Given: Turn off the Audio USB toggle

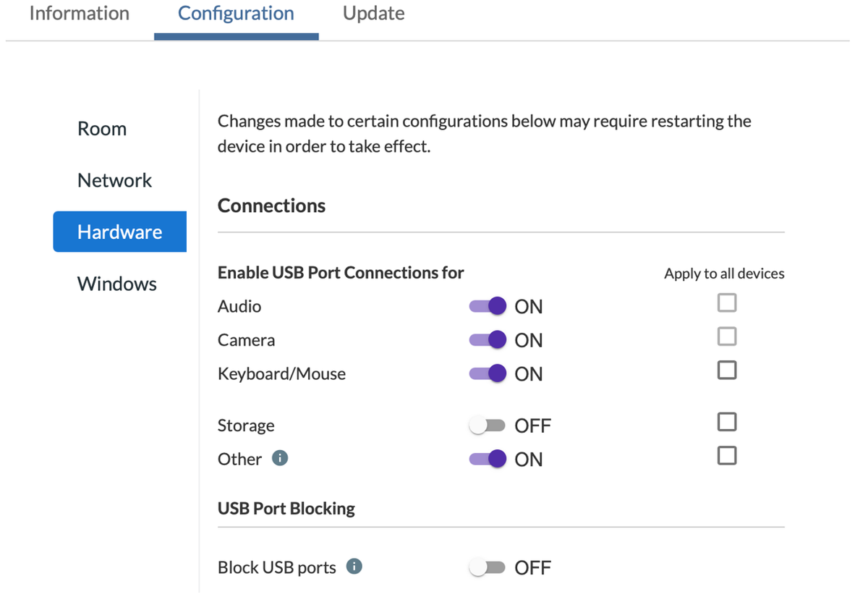Looking at the screenshot, I should tap(488, 306).
